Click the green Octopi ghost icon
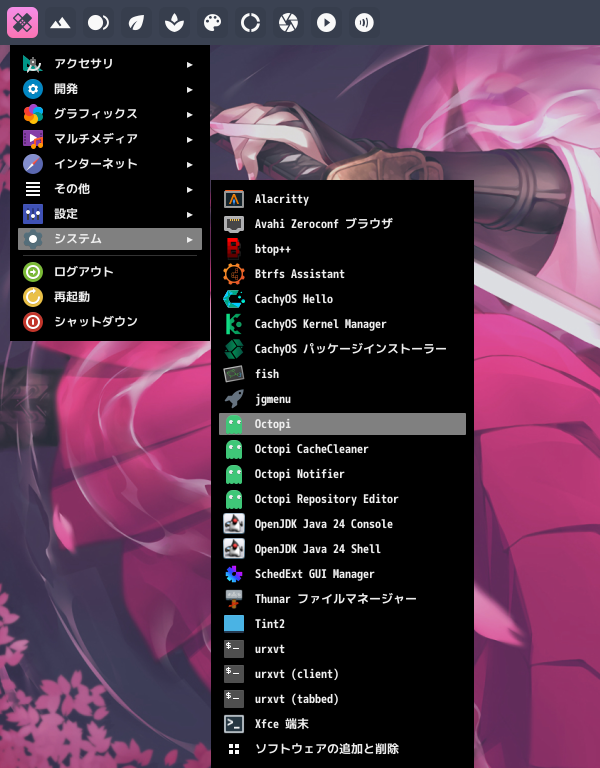This screenshot has height=768, width=600. pos(234,424)
